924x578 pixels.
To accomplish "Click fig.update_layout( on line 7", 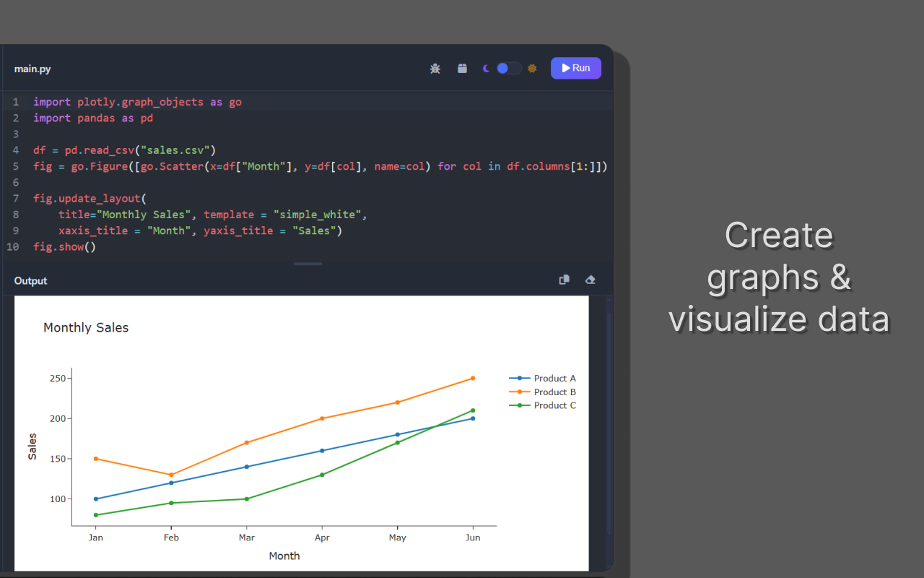I will pyautogui.click(x=90, y=198).
